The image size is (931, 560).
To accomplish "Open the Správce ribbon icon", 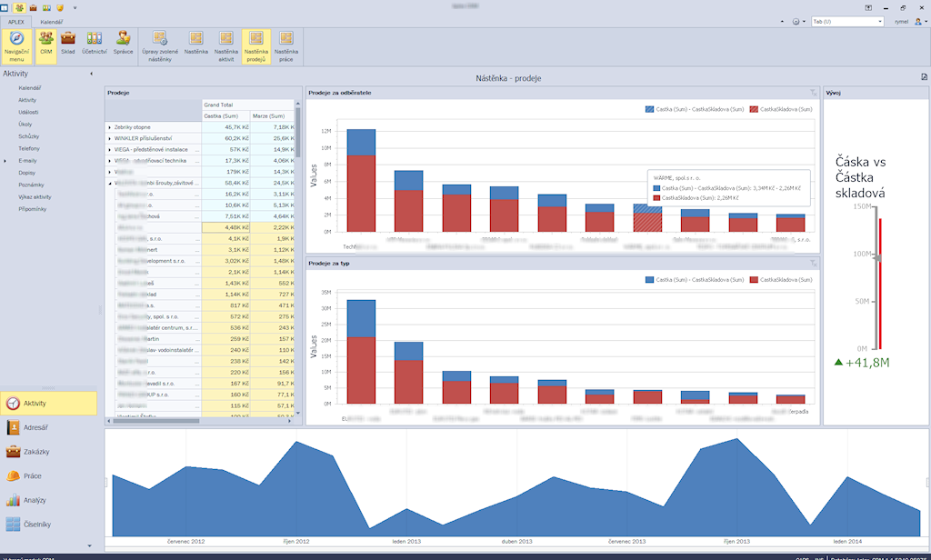I will point(123,43).
